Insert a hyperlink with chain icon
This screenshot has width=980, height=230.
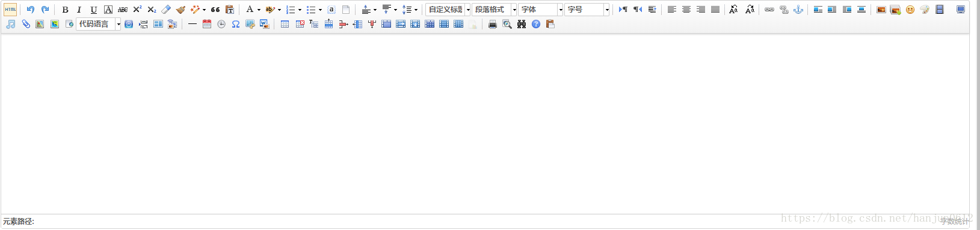tap(769, 10)
